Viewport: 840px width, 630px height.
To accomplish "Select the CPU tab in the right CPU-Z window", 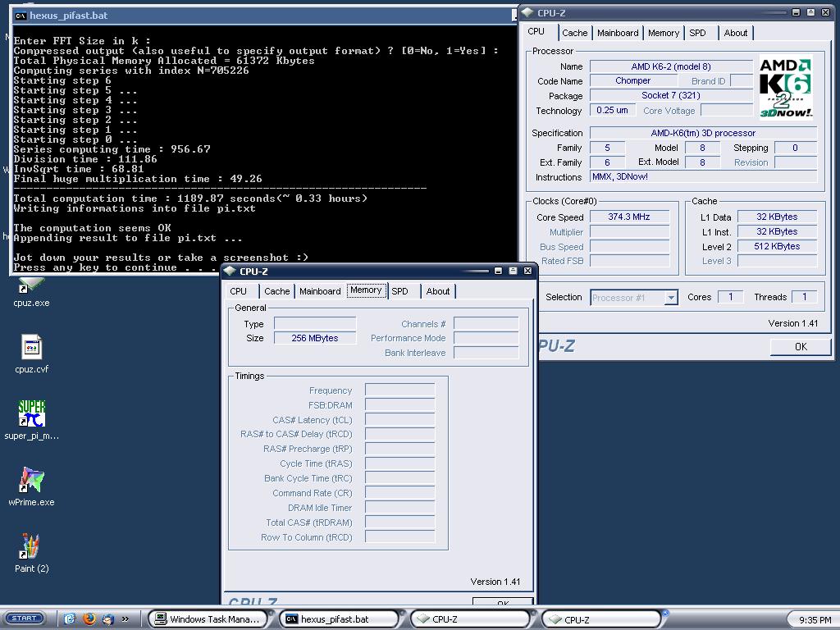I will tap(536, 31).
